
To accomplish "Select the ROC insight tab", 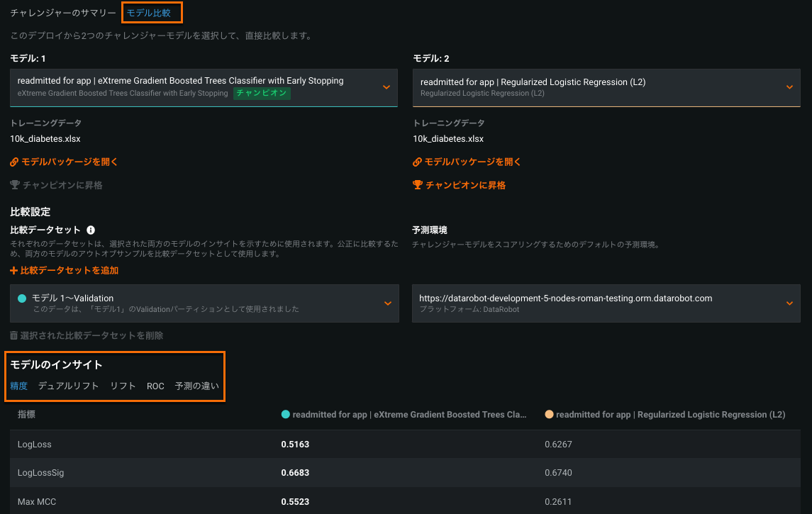I will pyautogui.click(x=155, y=386).
